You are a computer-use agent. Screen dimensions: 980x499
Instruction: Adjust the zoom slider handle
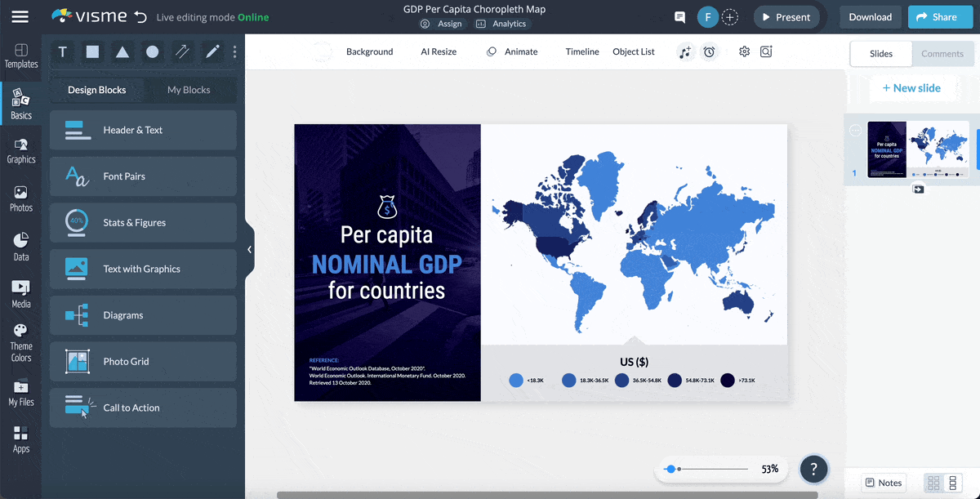click(670, 470)
